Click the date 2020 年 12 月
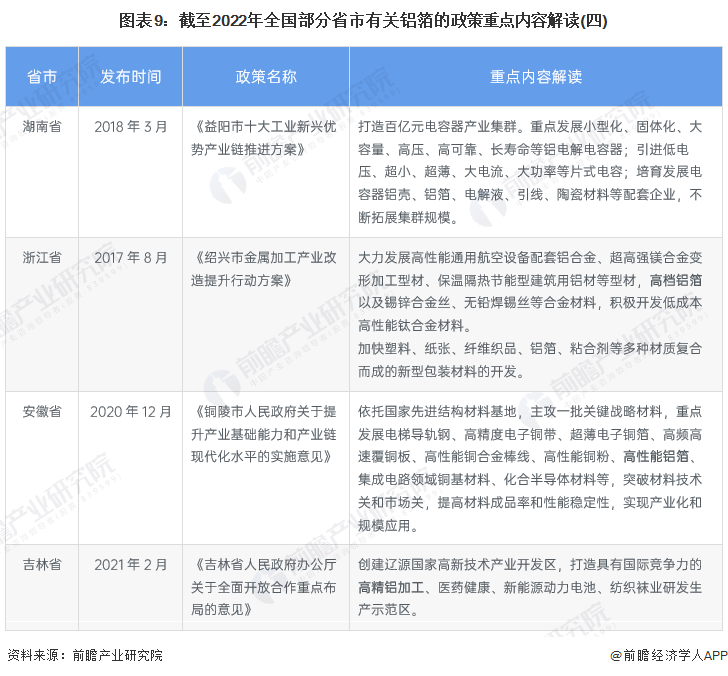 [130, 411]
